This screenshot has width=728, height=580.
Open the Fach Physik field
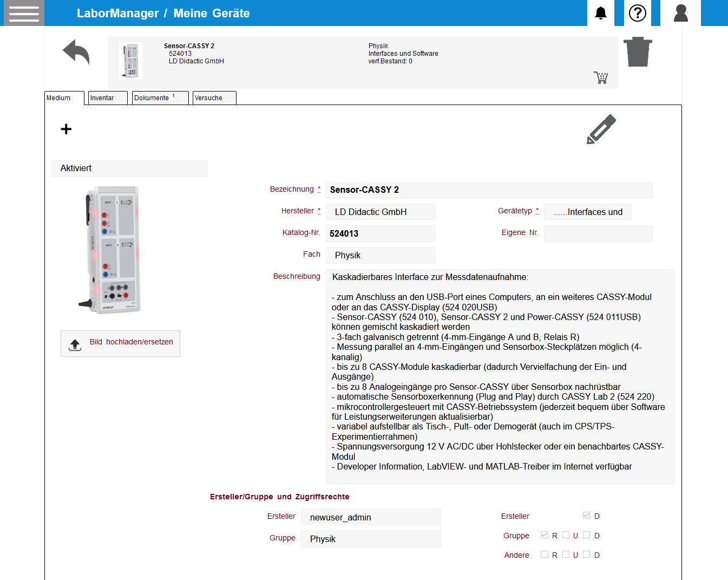pyautogui.click(x=381, y=255)
